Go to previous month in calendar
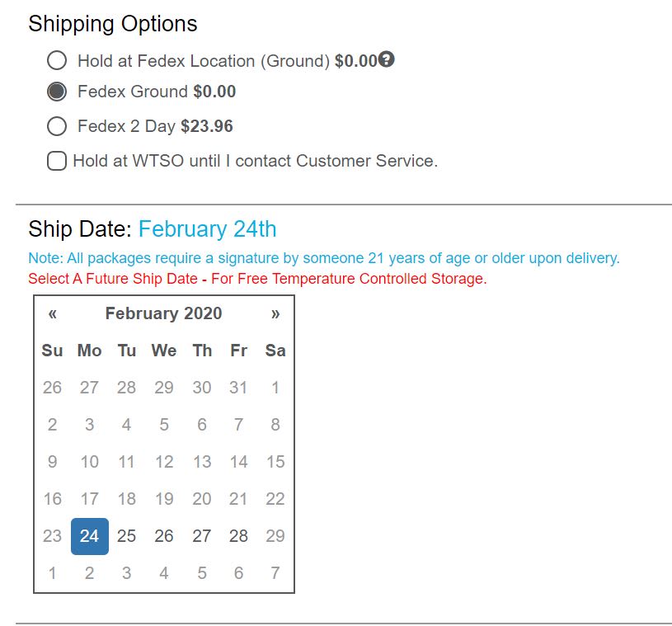 click(53, 313)
